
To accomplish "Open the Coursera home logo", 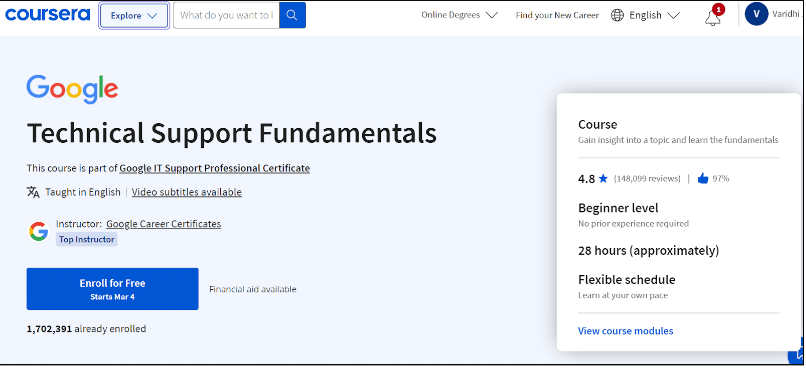I will click(x=48, y=15).
